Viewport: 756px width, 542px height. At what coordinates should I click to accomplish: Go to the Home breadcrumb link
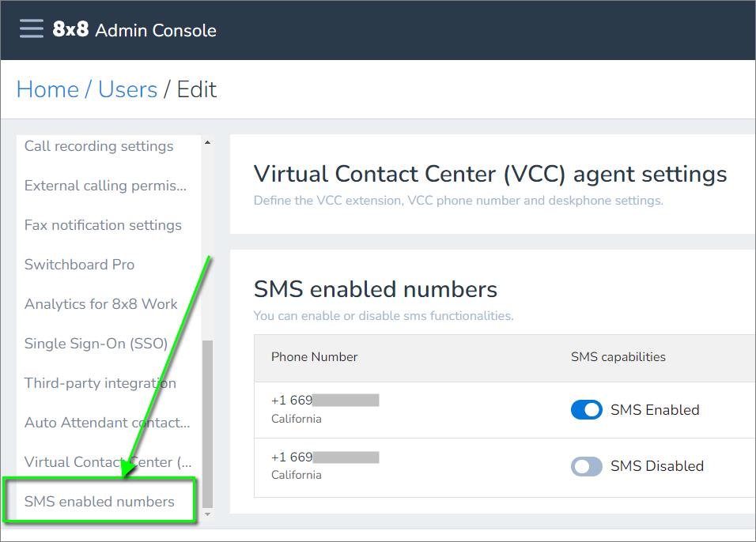[47, 89]
